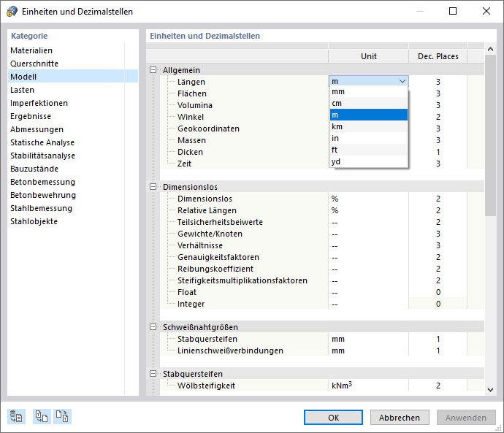Click the save-as-template icon at bottom left
Screen dimensions: 504x433
pos(63,417)
